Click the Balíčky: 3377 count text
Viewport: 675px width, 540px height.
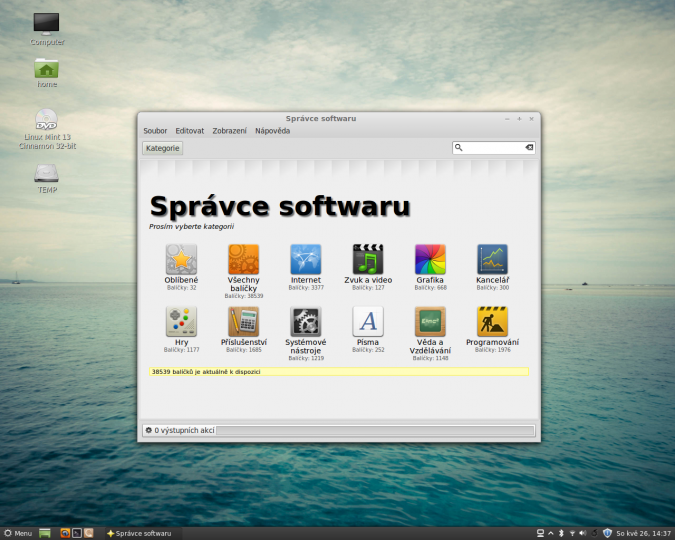306,288
